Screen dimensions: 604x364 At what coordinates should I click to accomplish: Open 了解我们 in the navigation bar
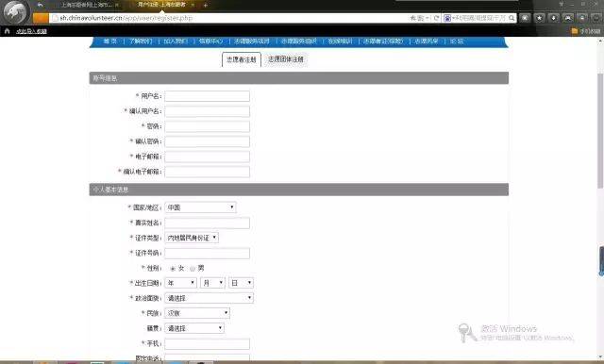pos(141,41)
